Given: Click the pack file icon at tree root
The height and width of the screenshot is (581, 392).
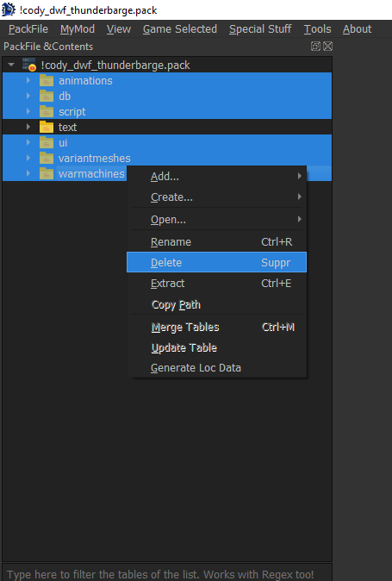Looking at the screenshot, I should coord(29,65).
